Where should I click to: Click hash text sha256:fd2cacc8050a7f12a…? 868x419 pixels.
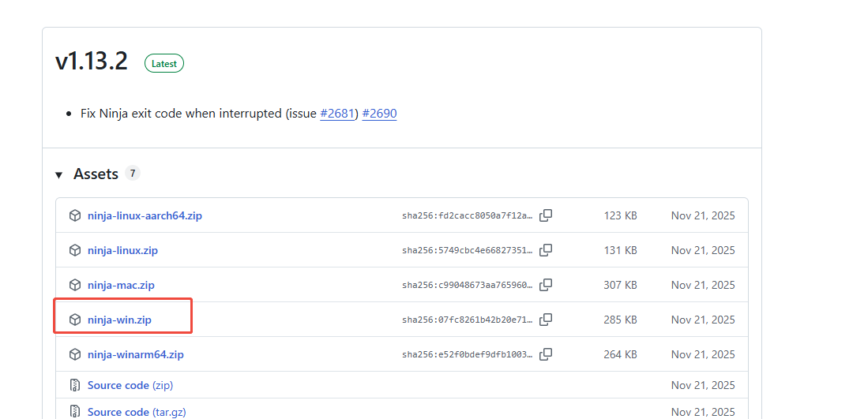(468, 216)
